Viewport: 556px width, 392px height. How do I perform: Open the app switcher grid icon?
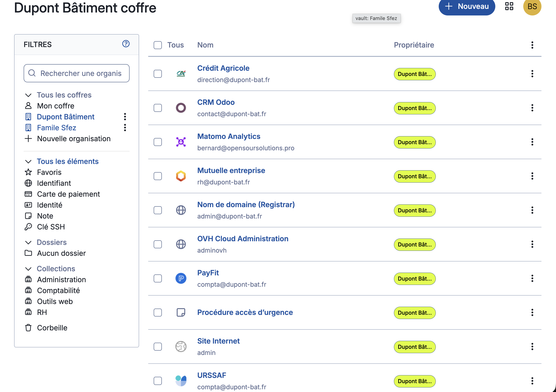tap(509, 6)
